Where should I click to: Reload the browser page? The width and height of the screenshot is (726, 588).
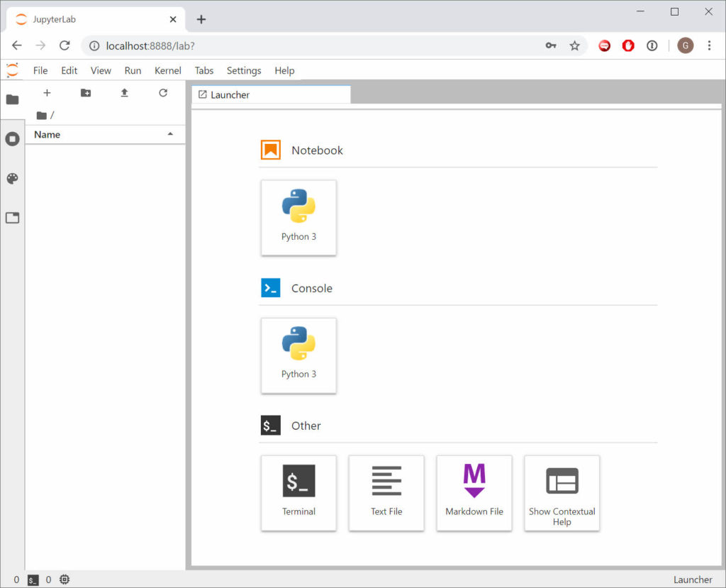[65, 45]
